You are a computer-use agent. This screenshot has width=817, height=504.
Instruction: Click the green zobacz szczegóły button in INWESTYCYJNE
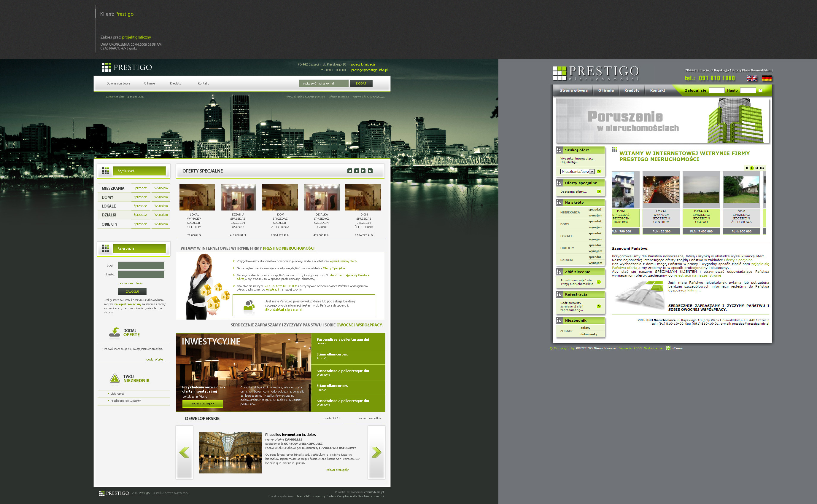coord(202,403)
